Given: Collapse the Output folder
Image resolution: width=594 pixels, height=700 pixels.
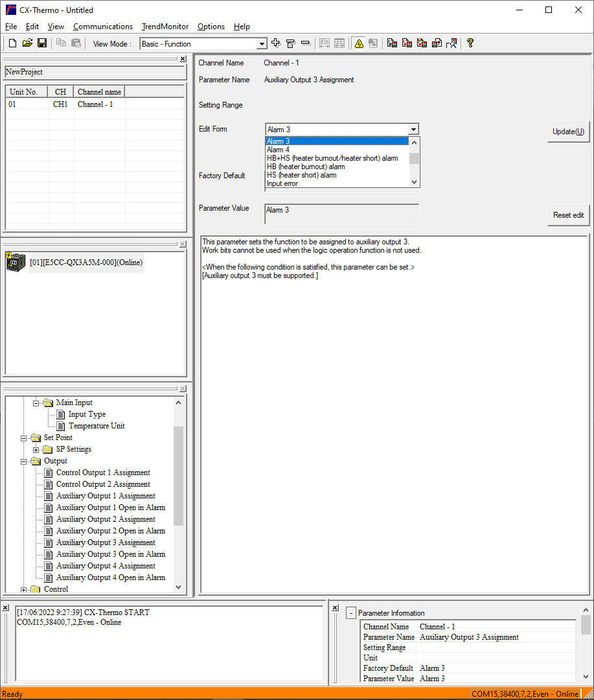Looking at the screenshot, I should [24, 461].
